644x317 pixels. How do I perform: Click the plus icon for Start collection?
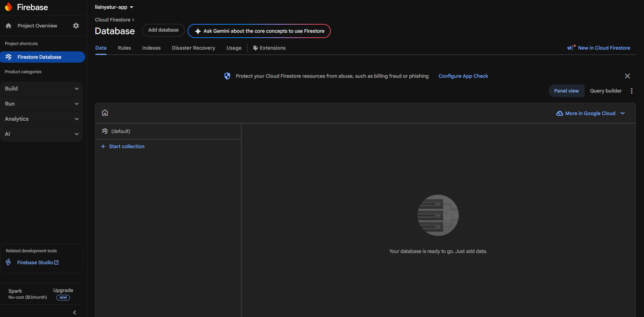(x=103, y=146)
